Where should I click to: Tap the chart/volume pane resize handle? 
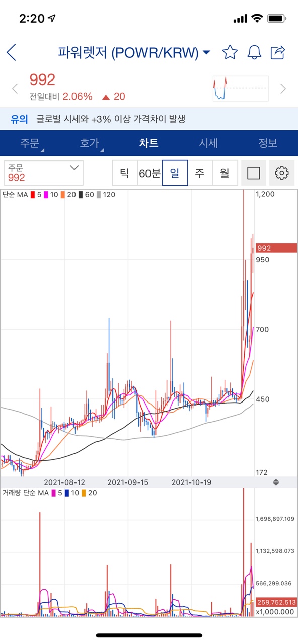point(276,482)
